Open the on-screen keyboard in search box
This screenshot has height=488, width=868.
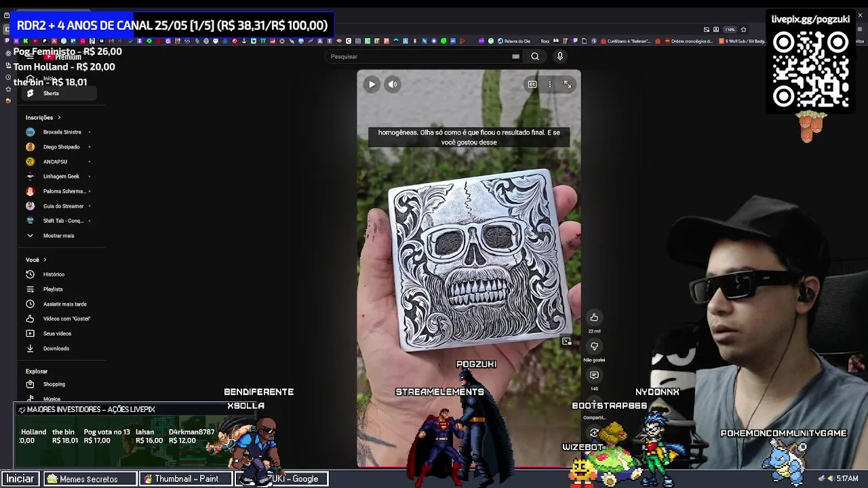click(515, 56)
